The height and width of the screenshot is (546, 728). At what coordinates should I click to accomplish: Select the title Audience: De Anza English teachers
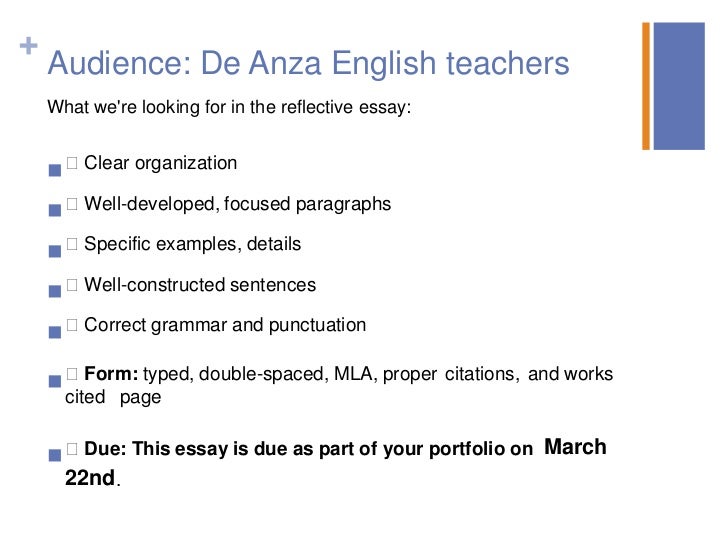tap(308, 65)
